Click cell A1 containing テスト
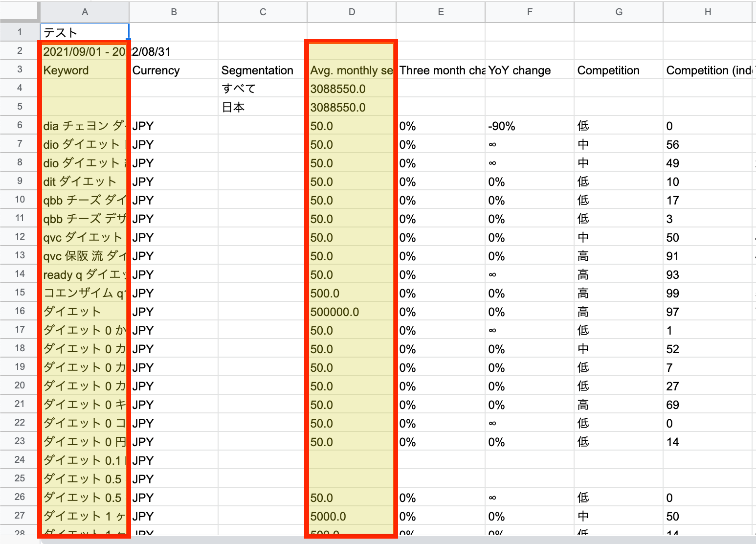This screenshot has height=544, width=756. pos(85,32)
